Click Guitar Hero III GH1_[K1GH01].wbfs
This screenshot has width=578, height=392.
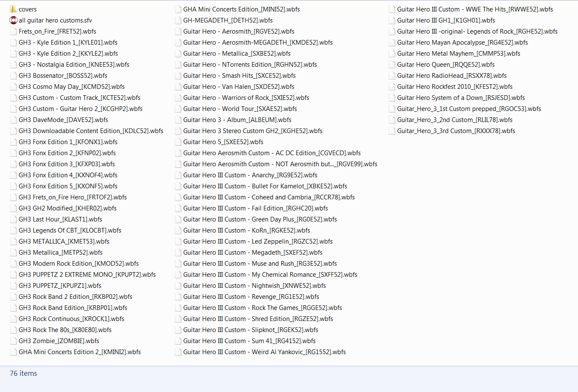tap(446, 20)
